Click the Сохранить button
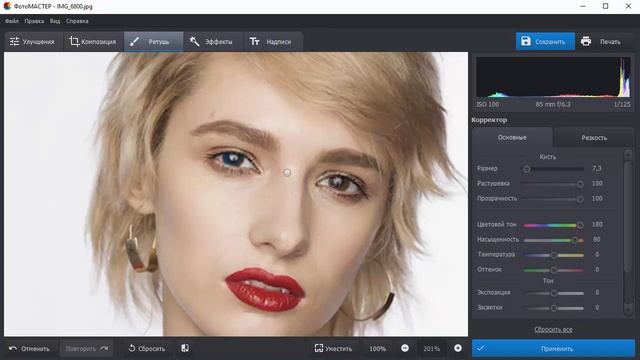640x360 pixels. click(545, 41)
